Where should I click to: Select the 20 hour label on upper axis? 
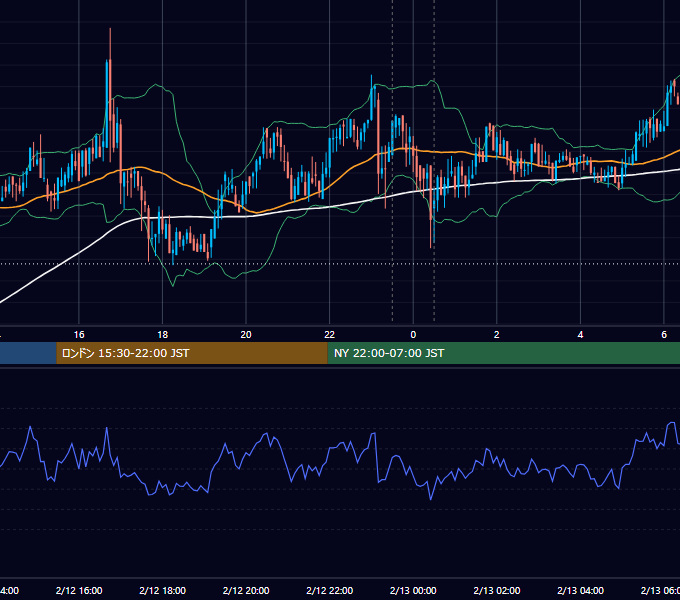pyautogui.click(x=246, y=334)
